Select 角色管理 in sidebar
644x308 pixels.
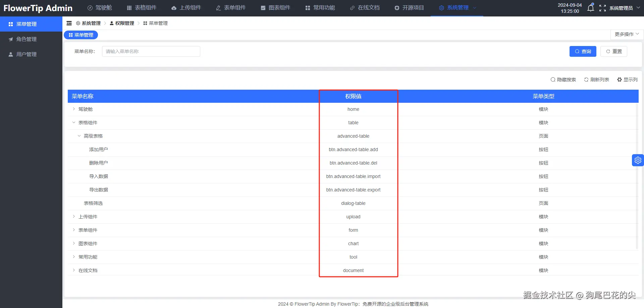(31, 39)
